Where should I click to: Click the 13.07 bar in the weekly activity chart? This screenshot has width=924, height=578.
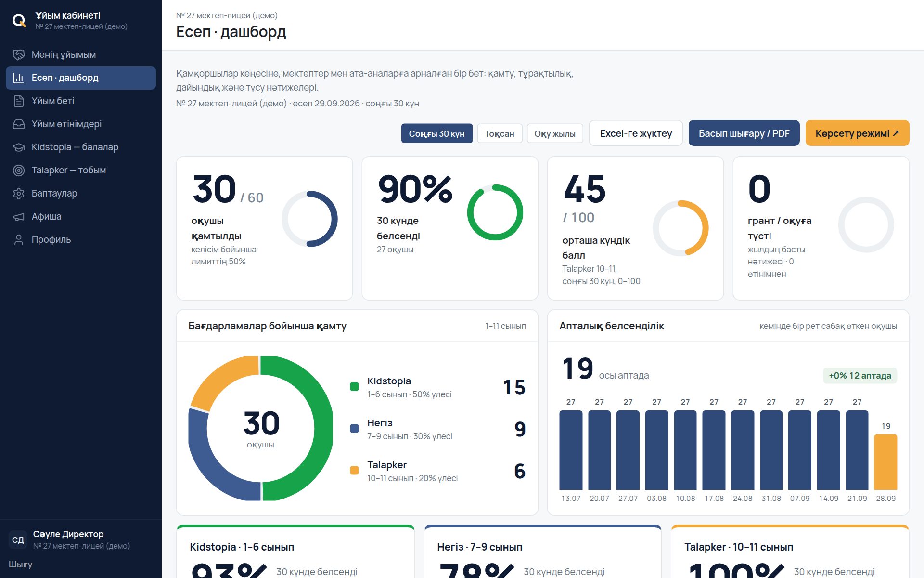click(571, 450)
